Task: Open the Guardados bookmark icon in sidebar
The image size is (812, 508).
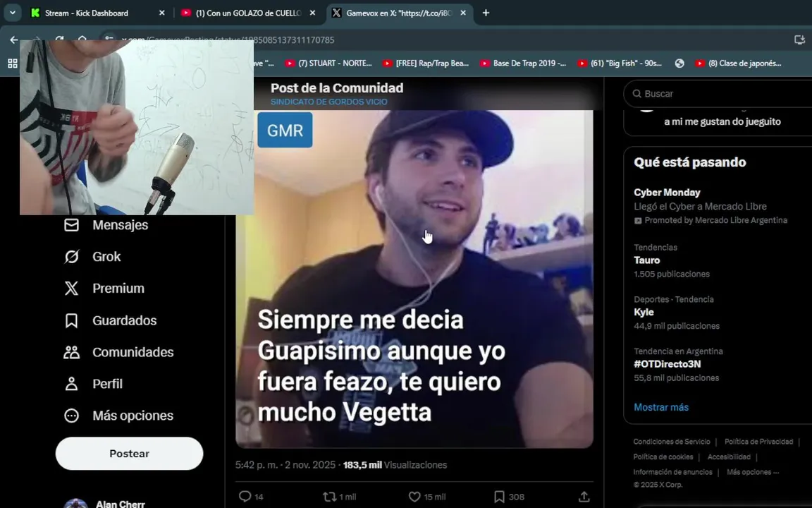Action: click(71, 320)
